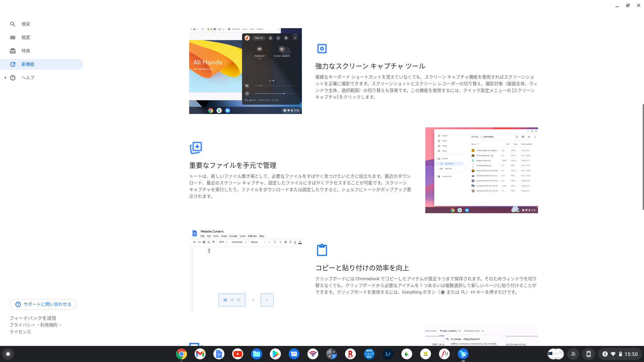Click heading 強力なスクリーン キャプチャ ツール
The image size is (644, 362).
click(x=370, y=66)
